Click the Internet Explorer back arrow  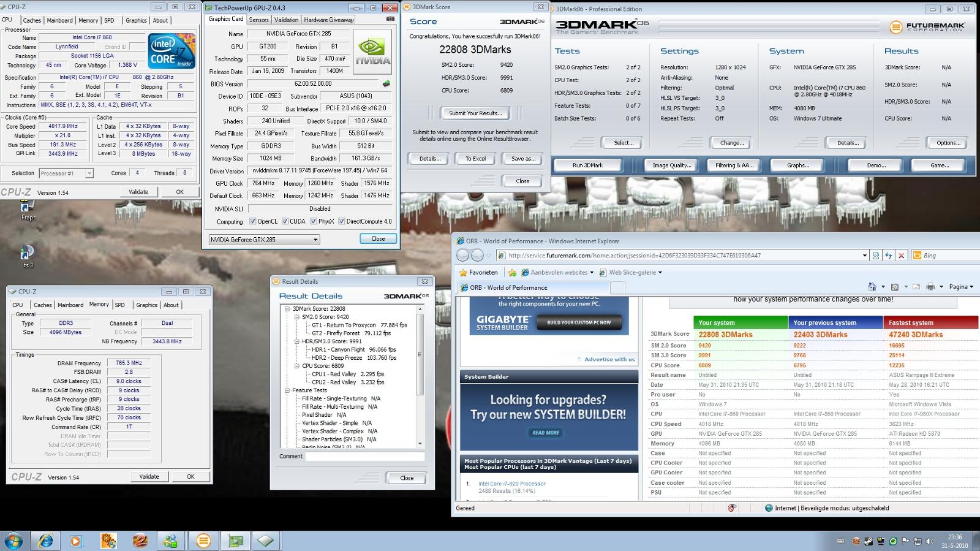(x=463, y=255)
